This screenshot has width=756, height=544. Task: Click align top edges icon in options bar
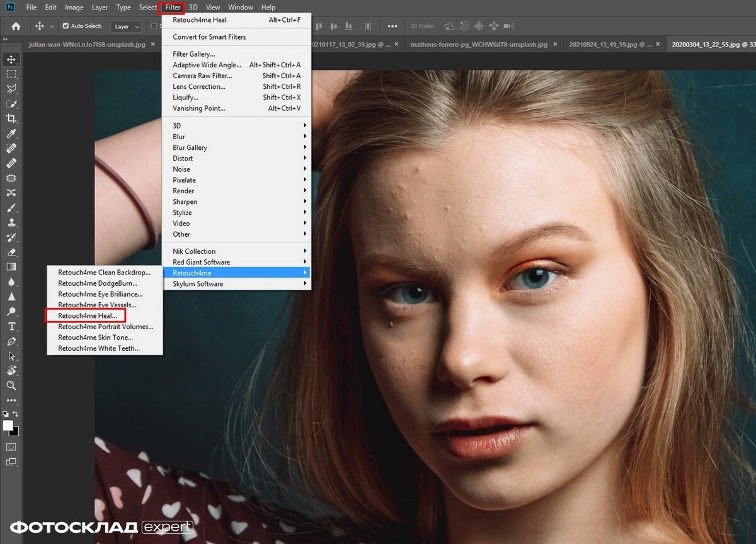click(319, 26)
